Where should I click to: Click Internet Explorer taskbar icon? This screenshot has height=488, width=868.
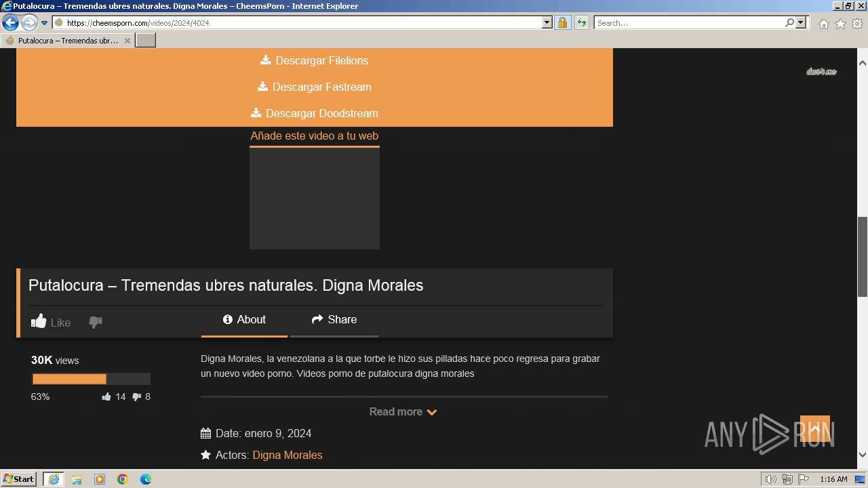coord(54,479)
